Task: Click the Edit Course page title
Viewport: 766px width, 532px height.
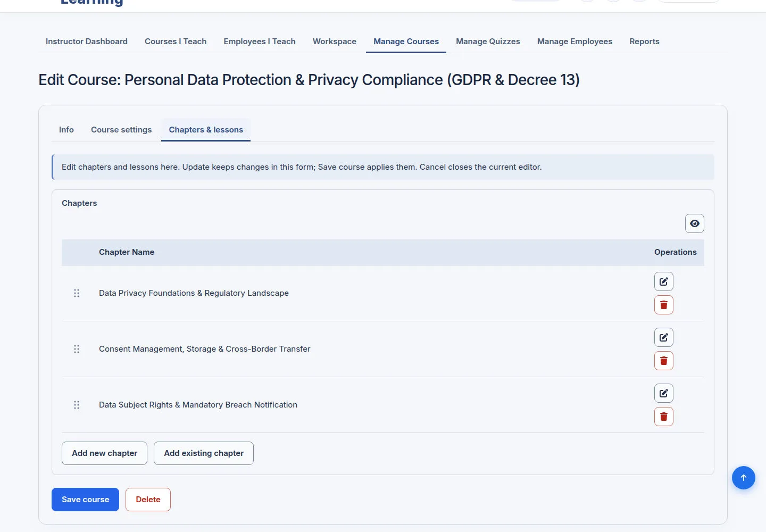Action: tap(309, 80)
